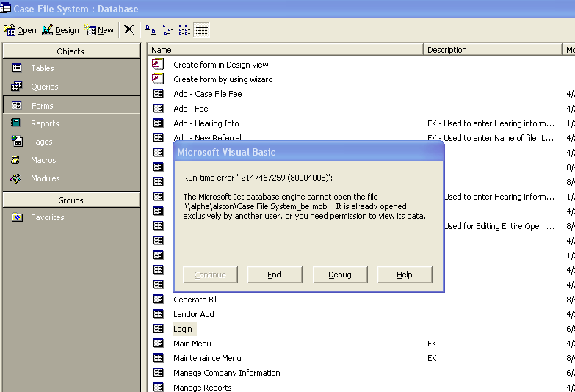Viewport: 575px width, 392px height.
Task: Switch to Small Icons view
Action: tap(167, 29)
